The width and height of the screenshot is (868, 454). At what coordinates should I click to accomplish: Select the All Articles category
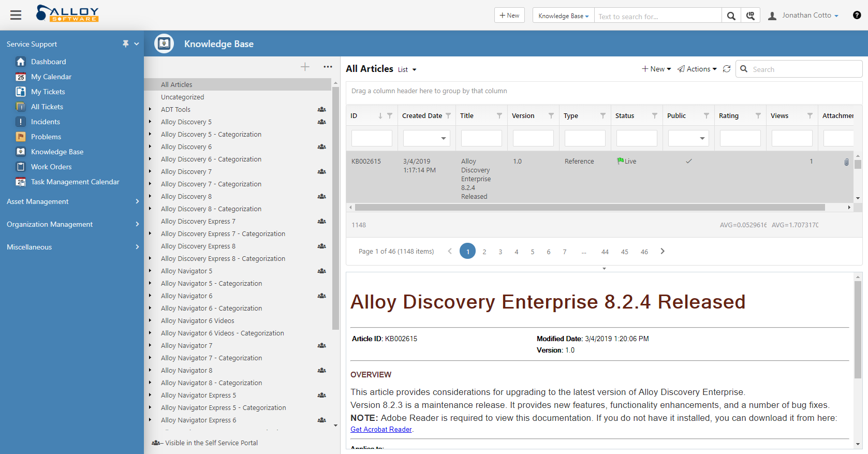238,84
